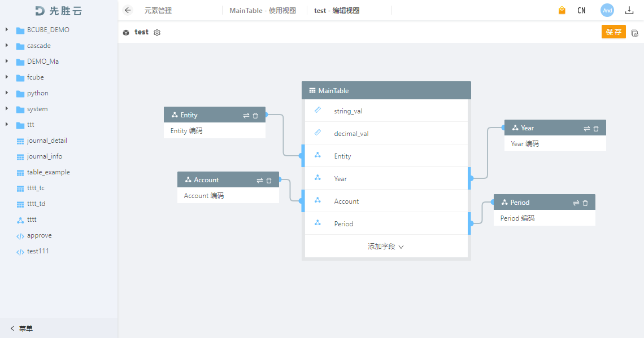Viewport: 644px width, 338px height.
Task: Open journal_detail table in sidebar
Action: 47,141
